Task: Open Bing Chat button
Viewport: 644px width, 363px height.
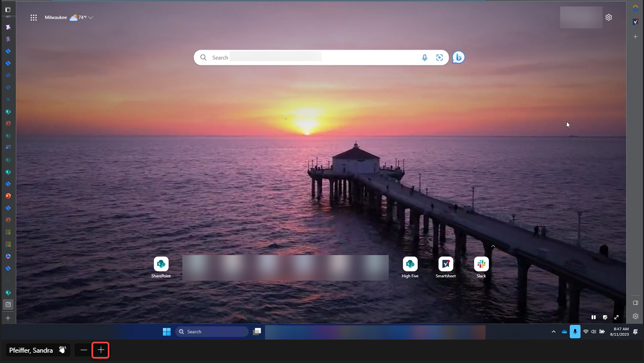Action: pyautogui.click(x=458, y=57)
